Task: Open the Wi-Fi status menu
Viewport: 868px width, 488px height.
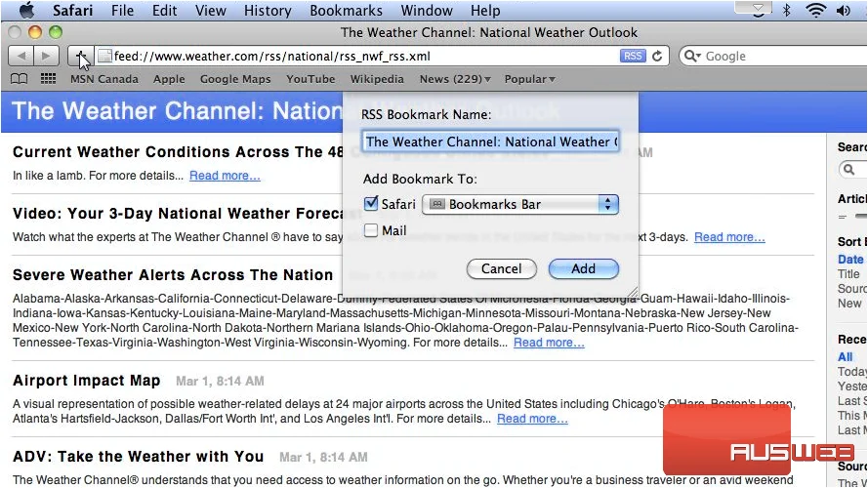Action: (816, 10)
